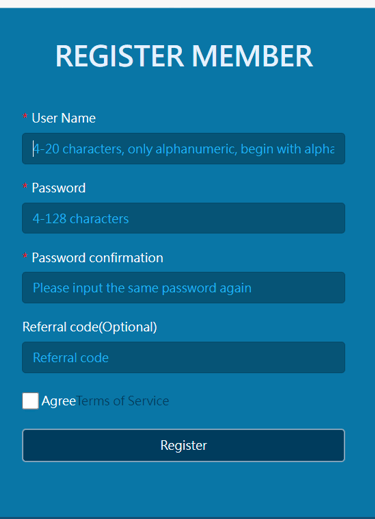
Task: Click the Password confirmation label
Action: pyautogui.click(x=97, y=258)
